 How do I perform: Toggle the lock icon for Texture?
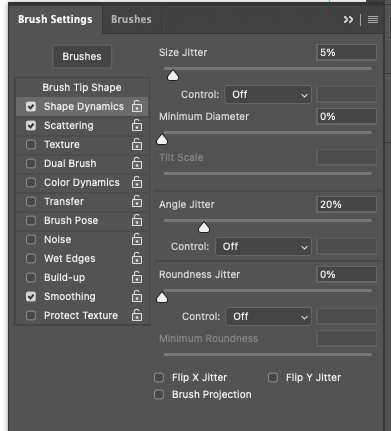pyautogui.click(x=137, y=144)
